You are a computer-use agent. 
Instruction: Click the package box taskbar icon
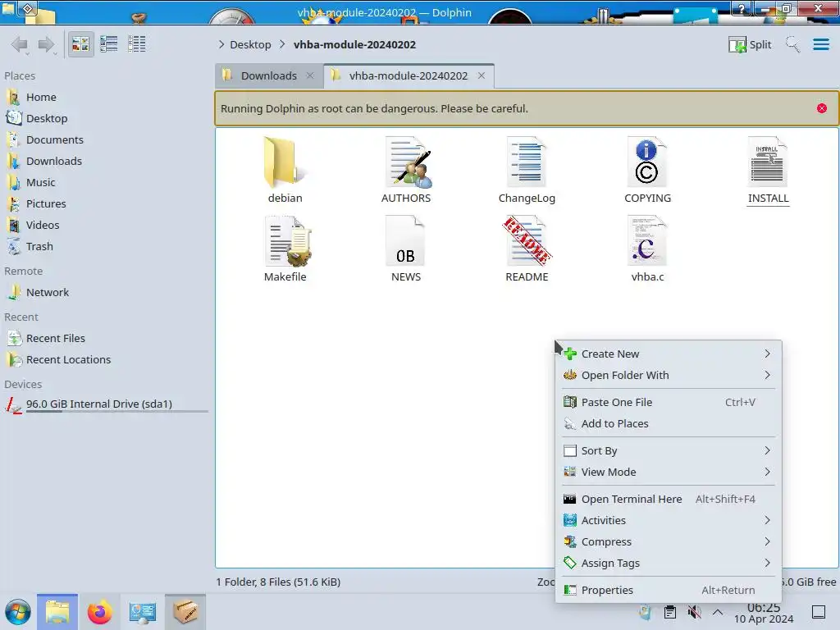tap(185, 612)
